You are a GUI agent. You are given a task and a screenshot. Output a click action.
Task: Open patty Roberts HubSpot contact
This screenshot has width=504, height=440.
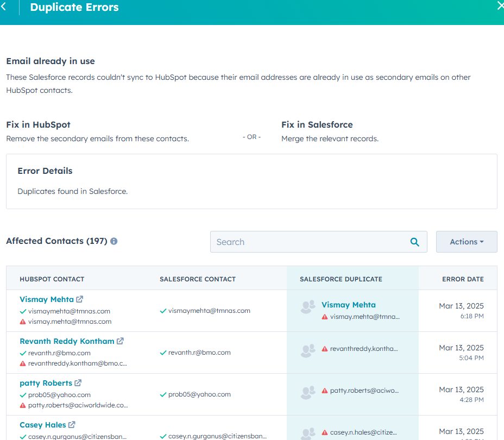point(46,383)
